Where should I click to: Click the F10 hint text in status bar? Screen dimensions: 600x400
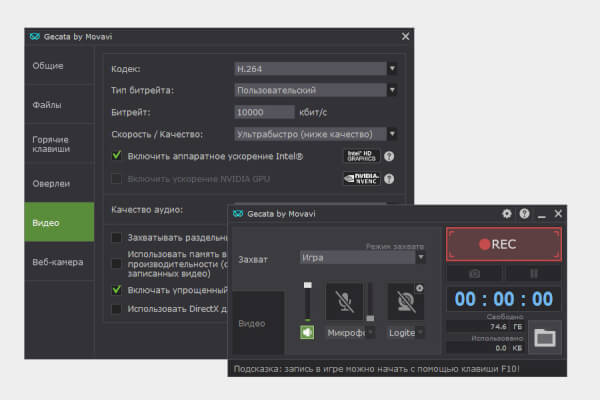377,369
